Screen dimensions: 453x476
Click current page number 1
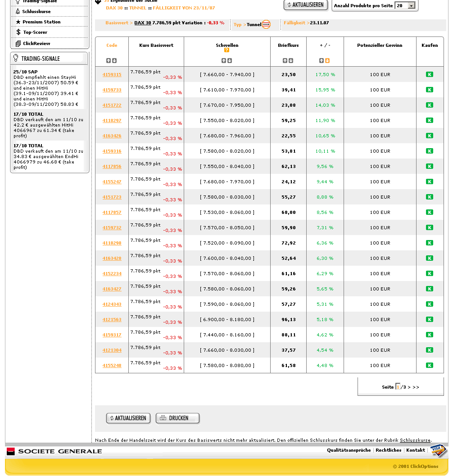[398, 387]
